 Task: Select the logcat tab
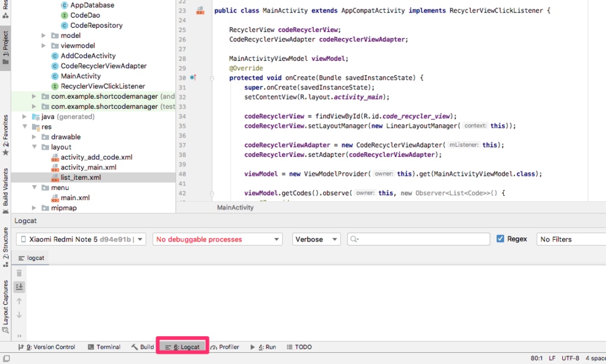[30, 257]
